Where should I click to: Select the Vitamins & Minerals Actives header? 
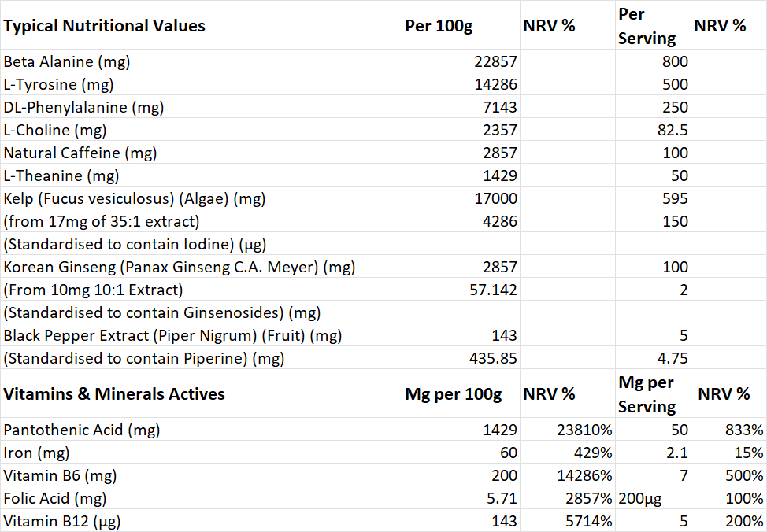(x=201, y=393)
